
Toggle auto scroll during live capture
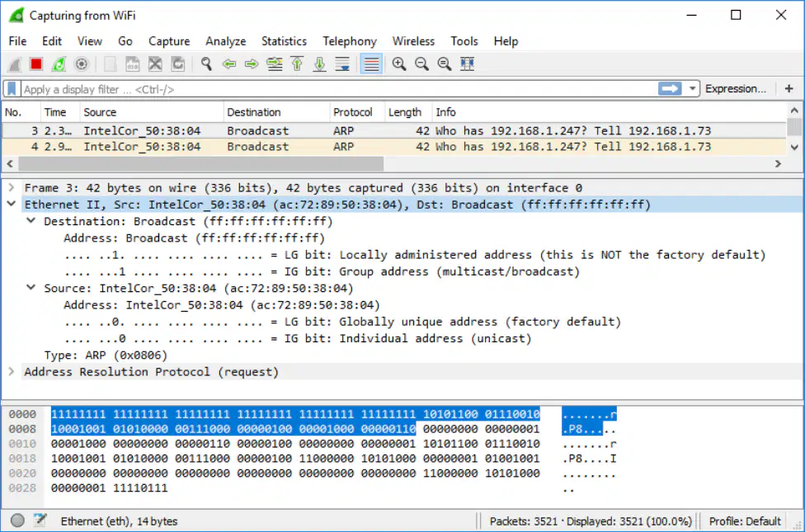pos(342,64)
